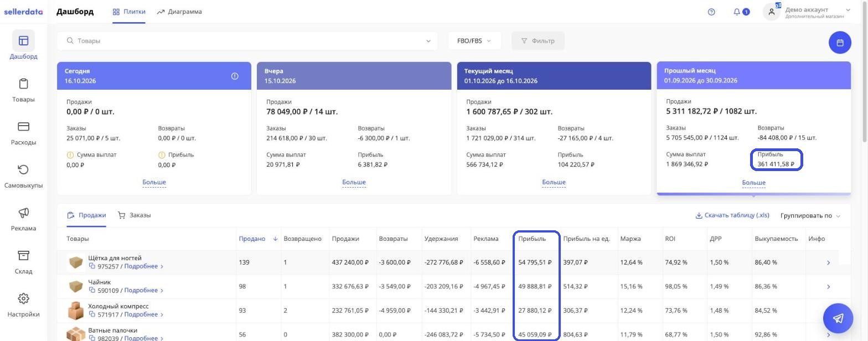Open notifications bell icon
The image size is (868, 341).
pos(737,12)
